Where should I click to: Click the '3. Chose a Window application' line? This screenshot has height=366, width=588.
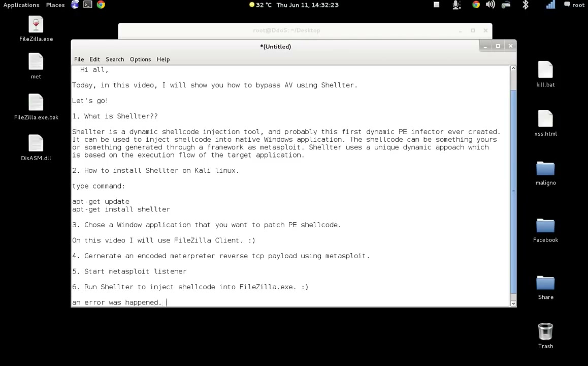(207, 225)
